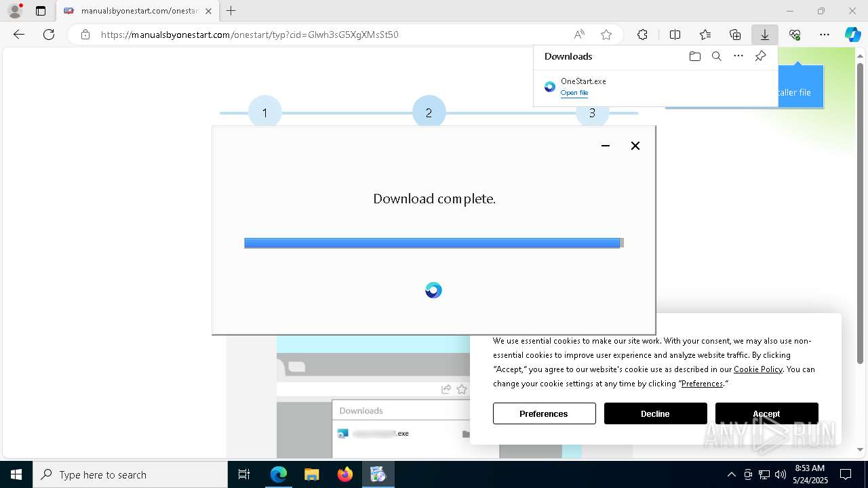Open the Edge profile avatar
This screenshot has height=488, width=868.
[x=15, y=11]
